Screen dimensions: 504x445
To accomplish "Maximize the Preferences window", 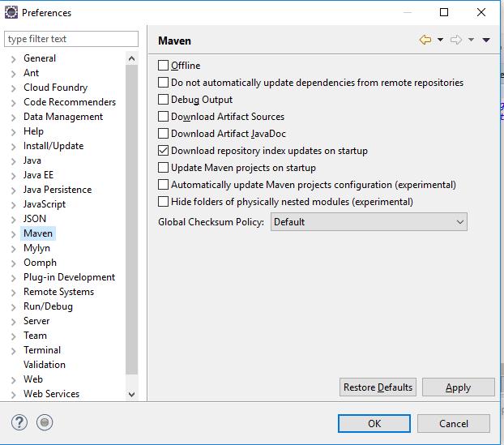I will point(444,12).
